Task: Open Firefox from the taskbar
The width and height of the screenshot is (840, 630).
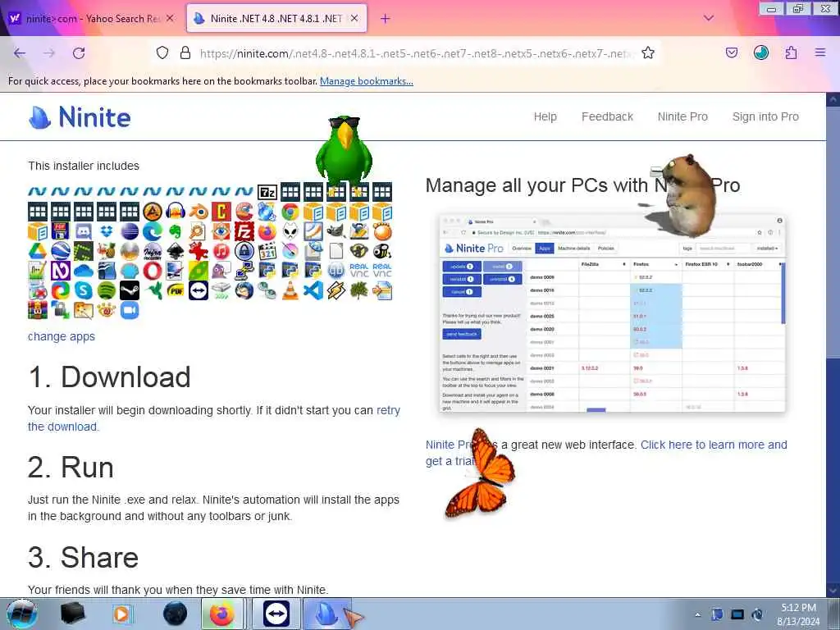Action: 221,614
